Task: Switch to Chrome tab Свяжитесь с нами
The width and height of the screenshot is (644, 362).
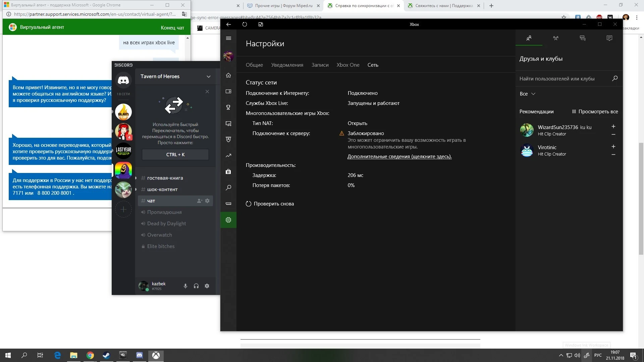Action: tap(443, 6)
